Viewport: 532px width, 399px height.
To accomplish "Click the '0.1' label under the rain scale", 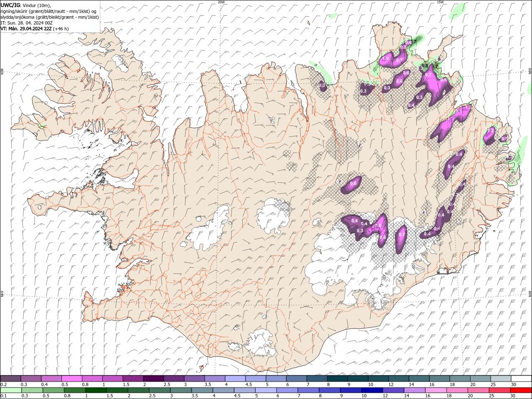I will 4,396.
